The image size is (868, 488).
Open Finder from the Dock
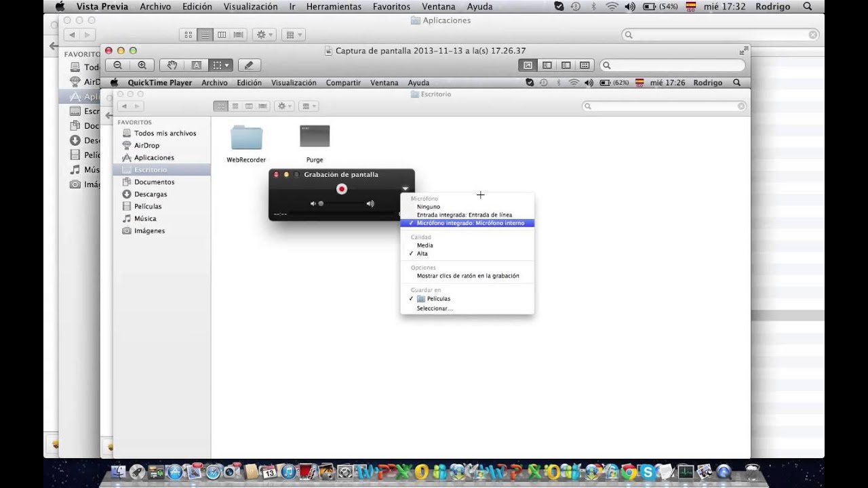(x=119, y=472)
